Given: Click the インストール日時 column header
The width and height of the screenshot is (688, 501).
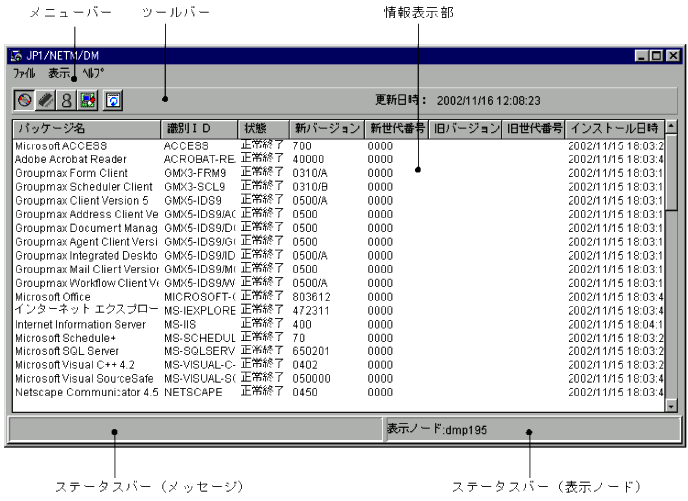Looking at the screenshot, I should click(615, 129).
